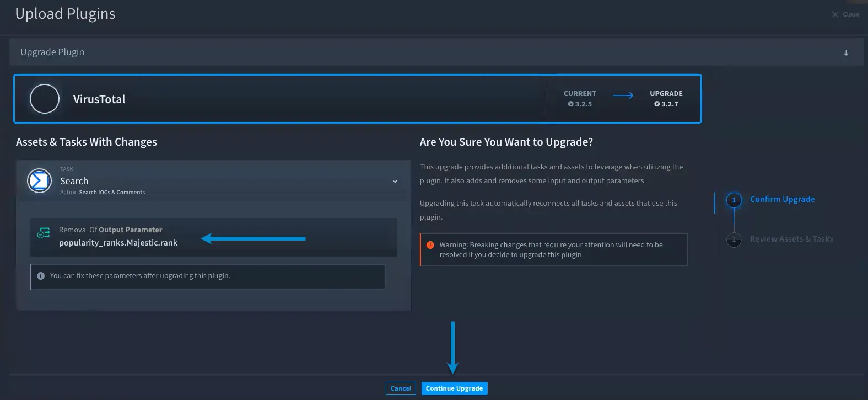The height and width of the screenshot is (400, 868).
Task: Click the output parameter removal icon
Action: 44,233
